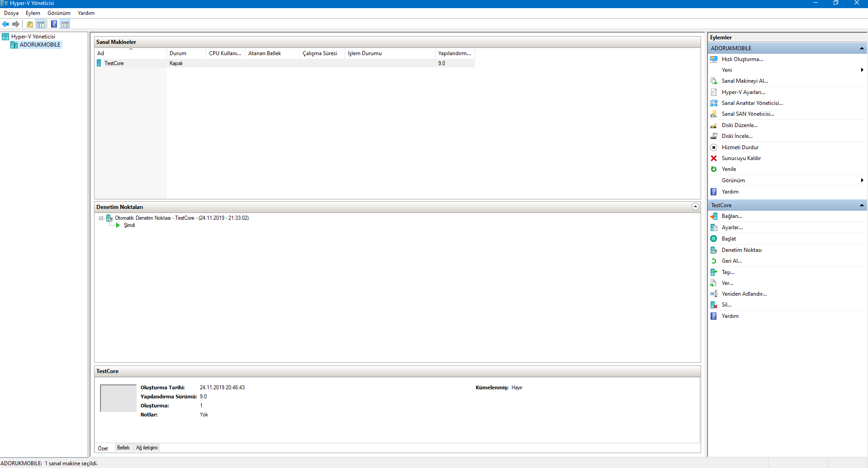This screenshot has width=868, height=468.
Task: Click the green Yenile refresh icon
Action: (714, 169)
